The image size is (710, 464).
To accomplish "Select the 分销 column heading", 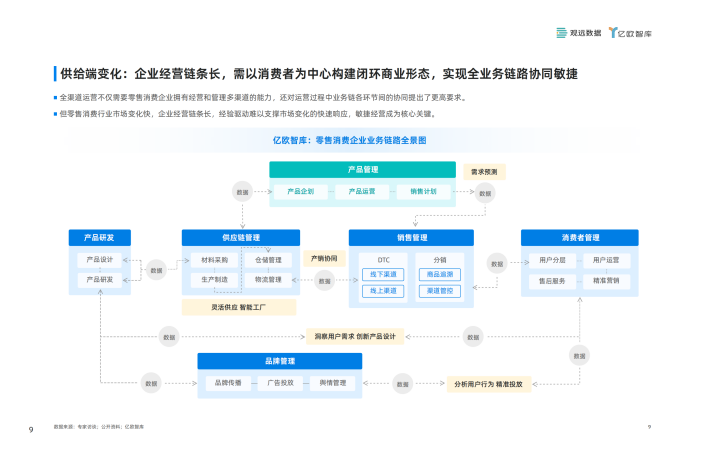I will click(x=440, y=260).
